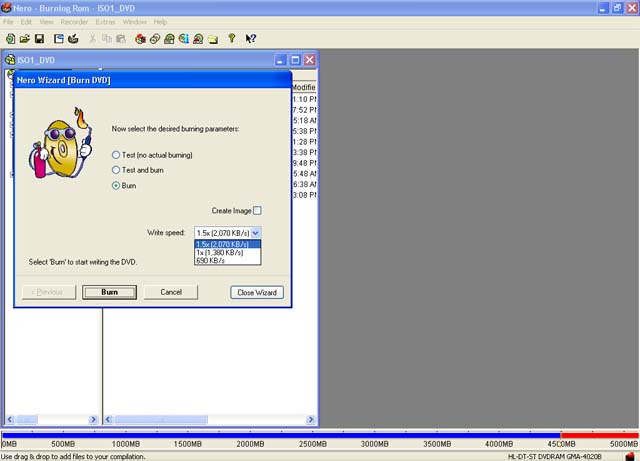
Task: Click the HL-DT-ST DVDRAM GMA-4020B recorder text
Action: (x=555, y=457)
